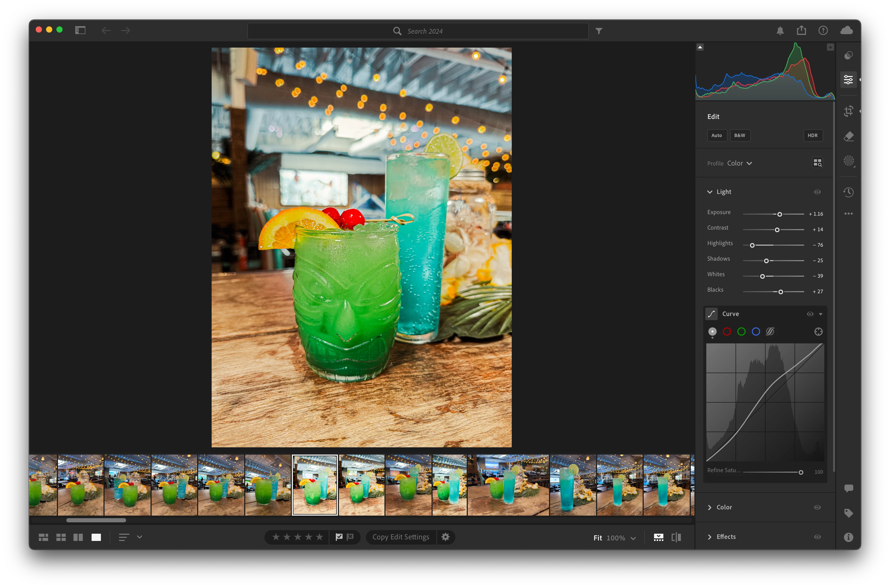Open the Keywords tag panel
890x588 pixels.
848,513
